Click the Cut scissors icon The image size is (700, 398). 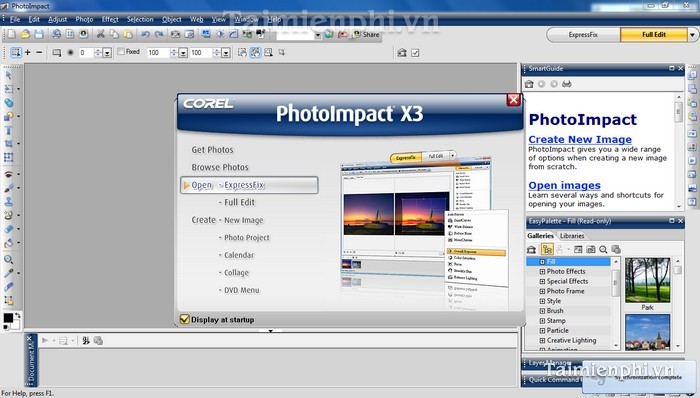tap(101, 34)
